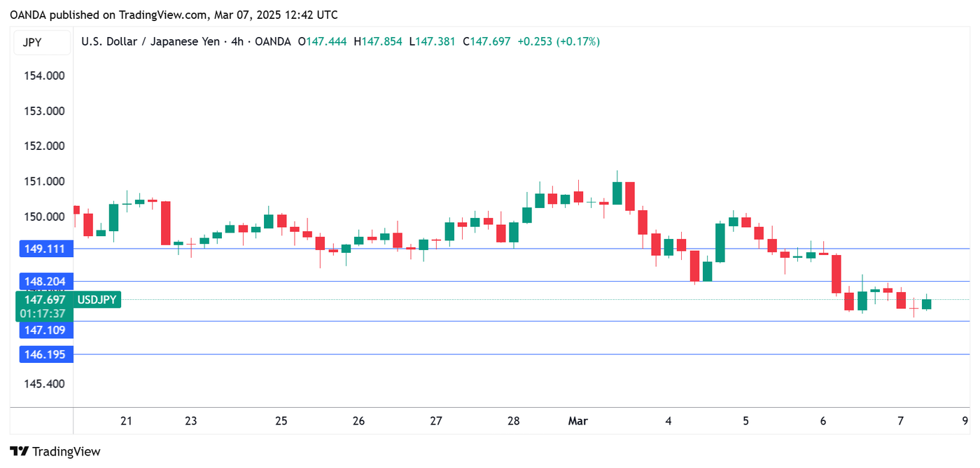Image resolution: width=980 pixels, height=468 pixels.
Task: Click the USDJPY symbol tag
Action: click(97, 300)
